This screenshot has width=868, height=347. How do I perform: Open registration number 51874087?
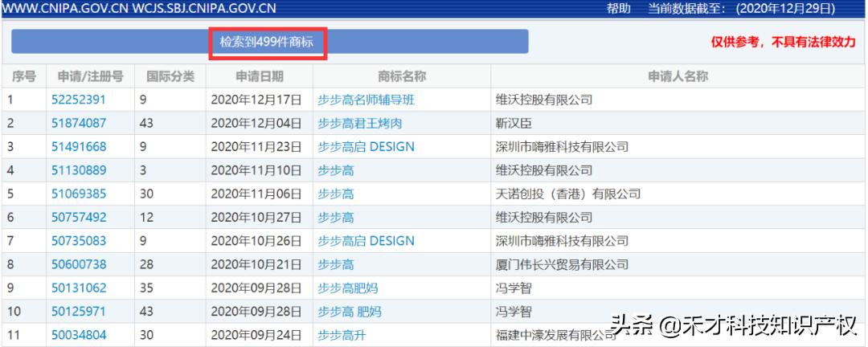(x=78, y=123)
